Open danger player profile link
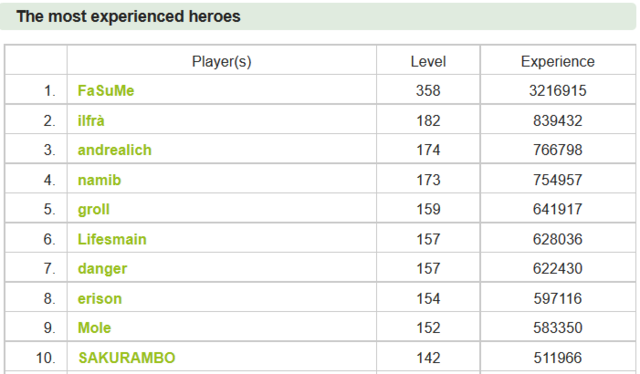Viewport: 640px width, 374px height. (x=102, y=269)
